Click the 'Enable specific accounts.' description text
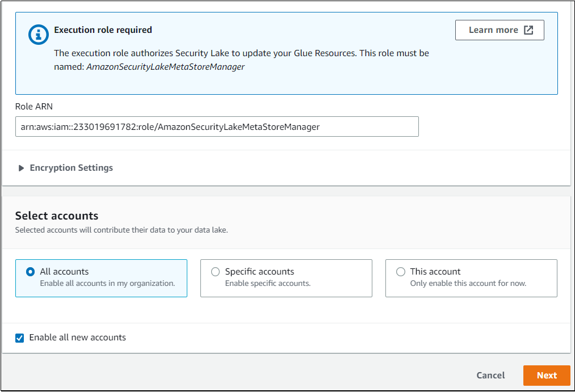The width and height of the screenshot is (575, 392). click(x=267, y=283)
